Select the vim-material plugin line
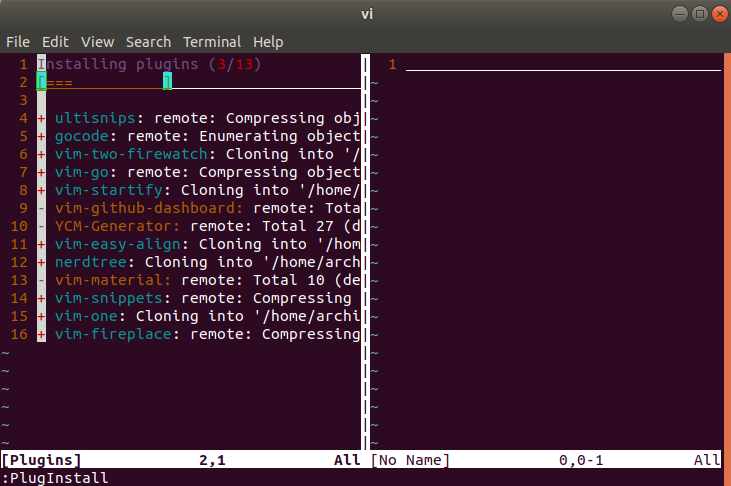Screen dimensions: 731x486 [x=198, y=280]
